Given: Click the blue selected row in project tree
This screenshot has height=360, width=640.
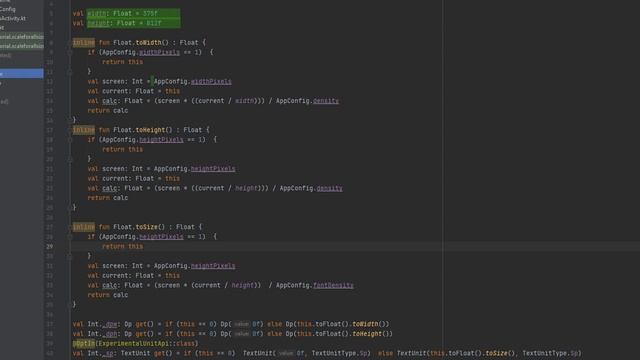Looking at the screenshot, I should click(22, 73).
